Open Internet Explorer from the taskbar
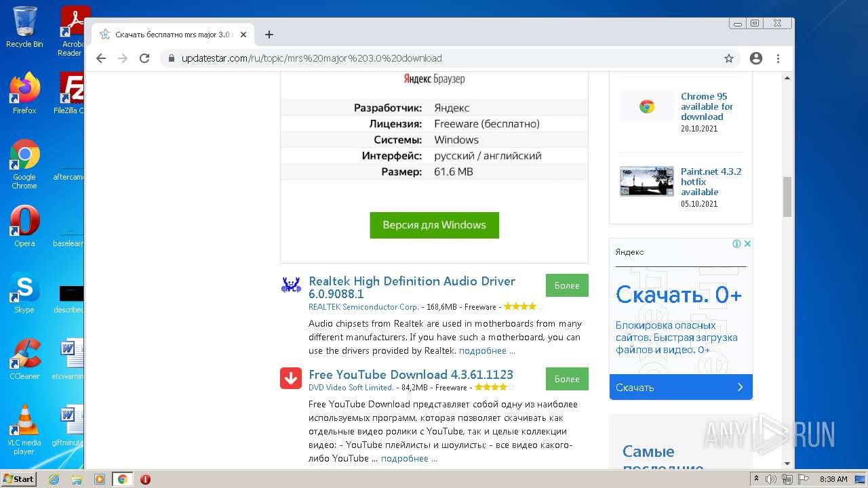The width and height of the screenshot is (868, 488). click(54, 479)
